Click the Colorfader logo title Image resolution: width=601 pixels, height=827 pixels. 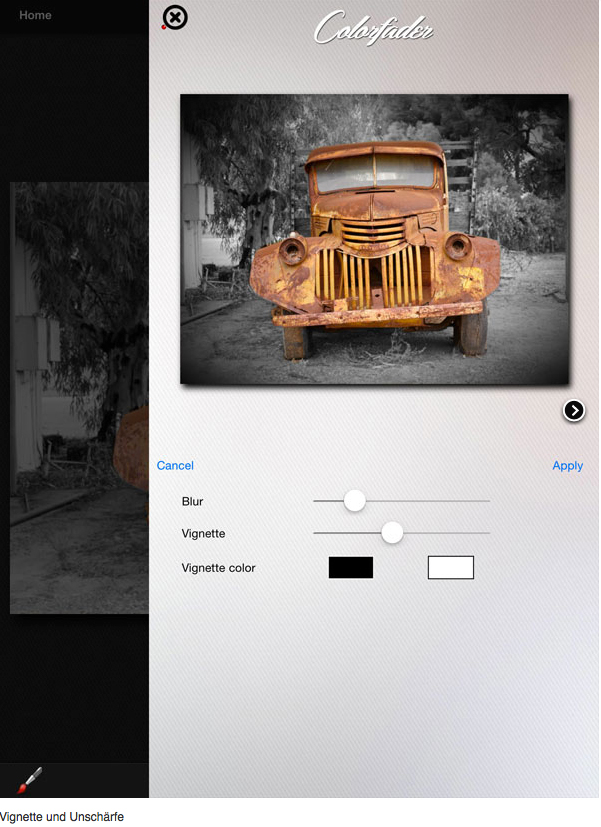tap(373, 28)
